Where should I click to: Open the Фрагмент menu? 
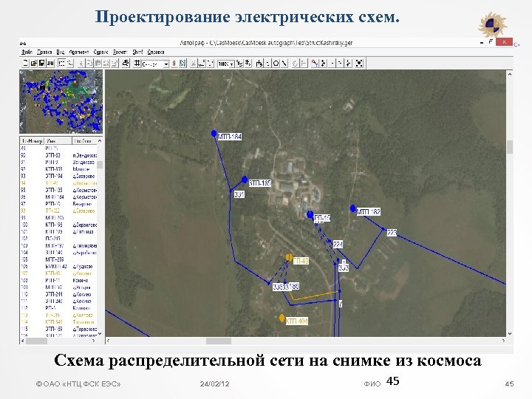(79, 52)
